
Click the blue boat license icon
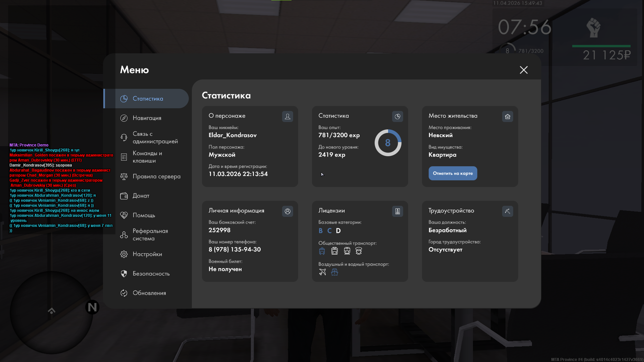[334, 272]
